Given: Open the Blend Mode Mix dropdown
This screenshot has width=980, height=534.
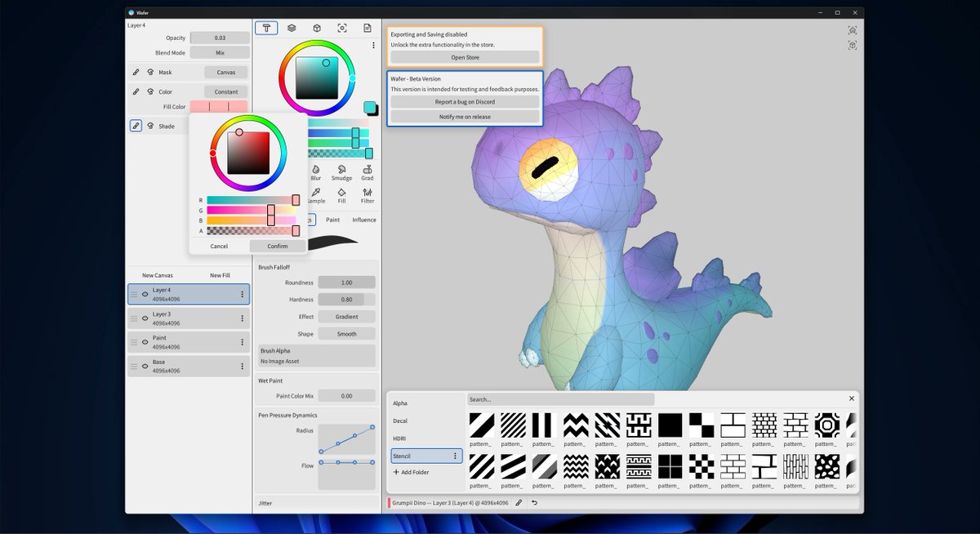Looking at the screenshot, I should coord(220,52).
